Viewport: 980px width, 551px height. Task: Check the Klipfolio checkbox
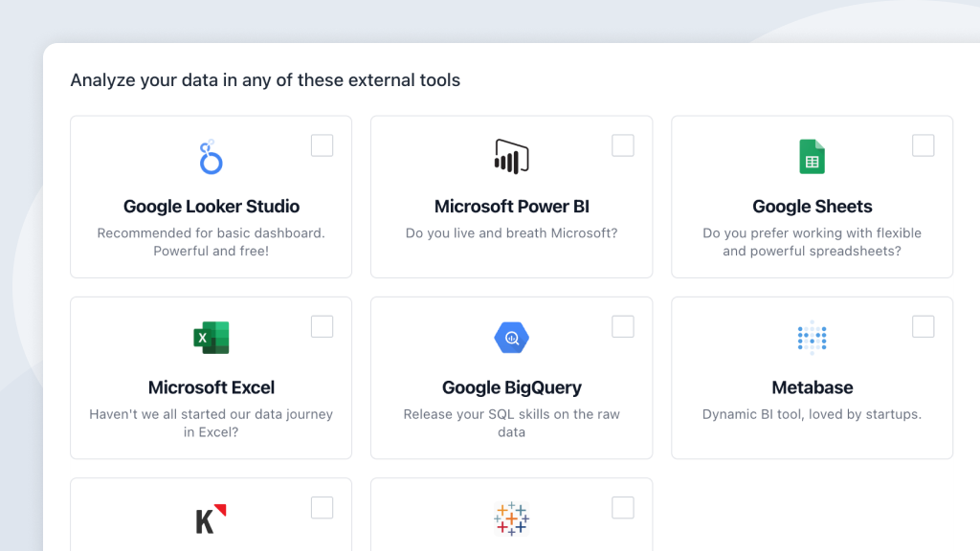[322, 507]
